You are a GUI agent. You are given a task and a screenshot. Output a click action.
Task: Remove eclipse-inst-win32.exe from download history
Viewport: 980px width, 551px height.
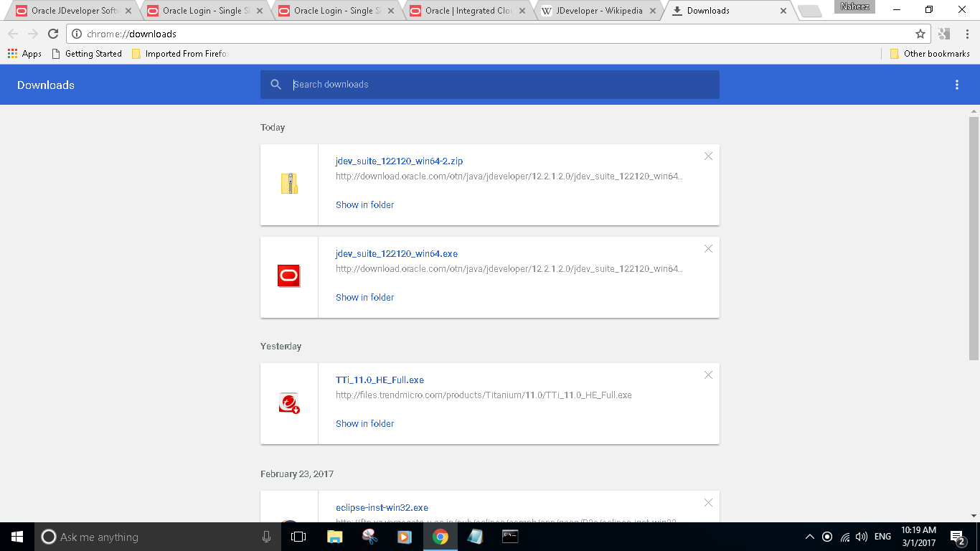point(708,502)
